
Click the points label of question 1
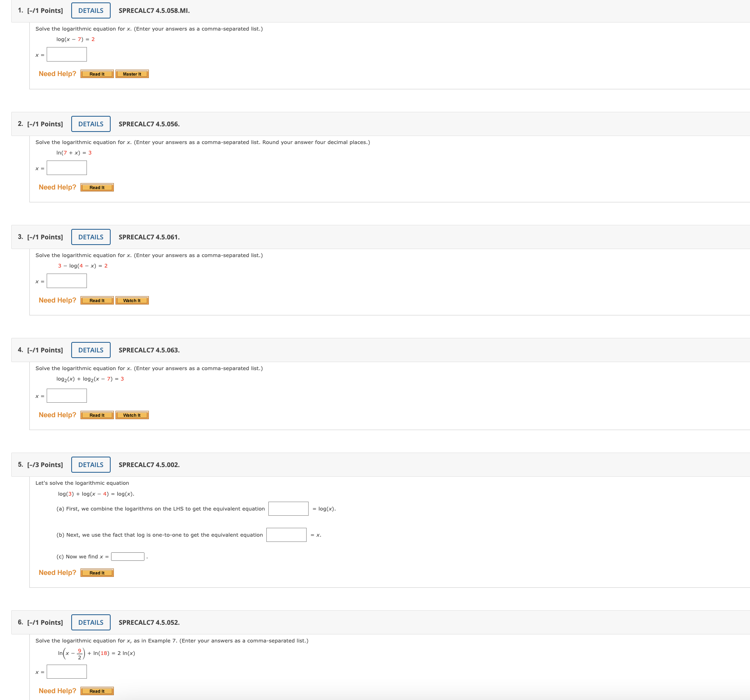[x=45, y=11]
